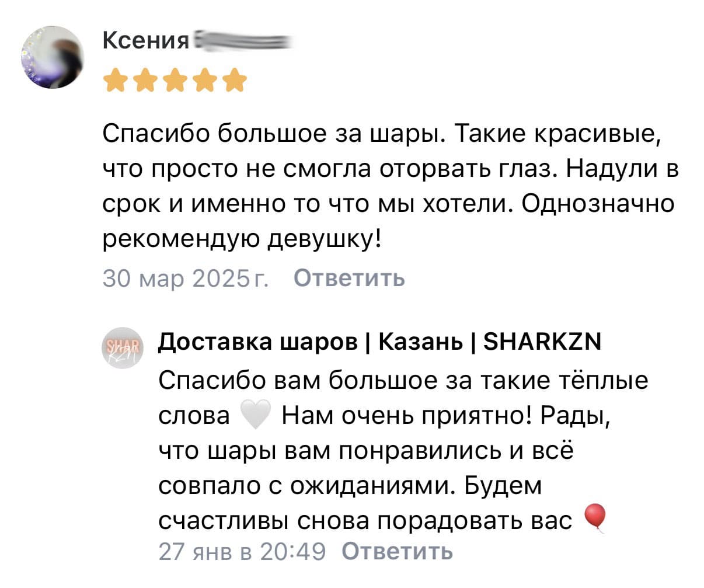
Task: Click Ответить under the SHARKZN reply
Action: pos(396,551)
